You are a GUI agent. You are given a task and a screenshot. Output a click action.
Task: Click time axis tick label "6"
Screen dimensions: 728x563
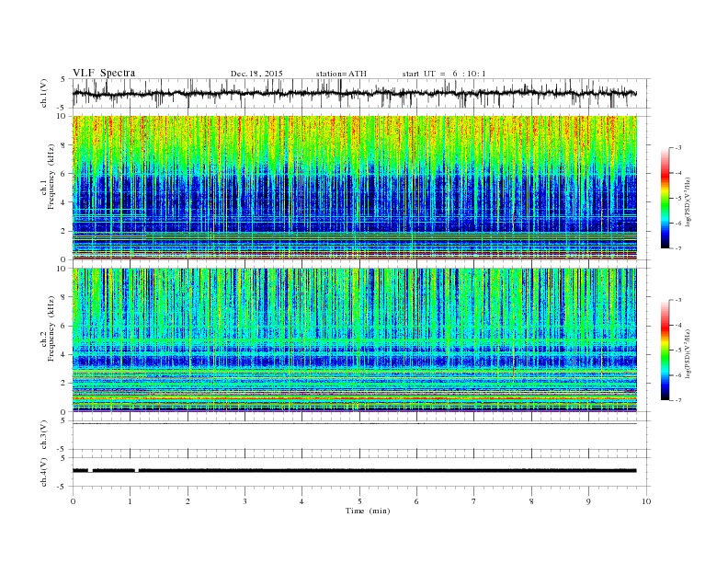pyautogui.click(x=416, y=501)
